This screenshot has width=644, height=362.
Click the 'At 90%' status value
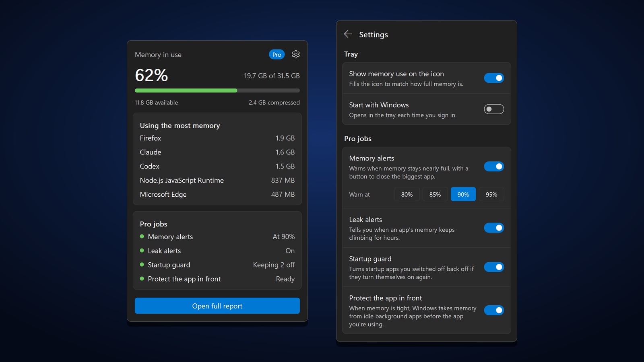coord(283,237)
